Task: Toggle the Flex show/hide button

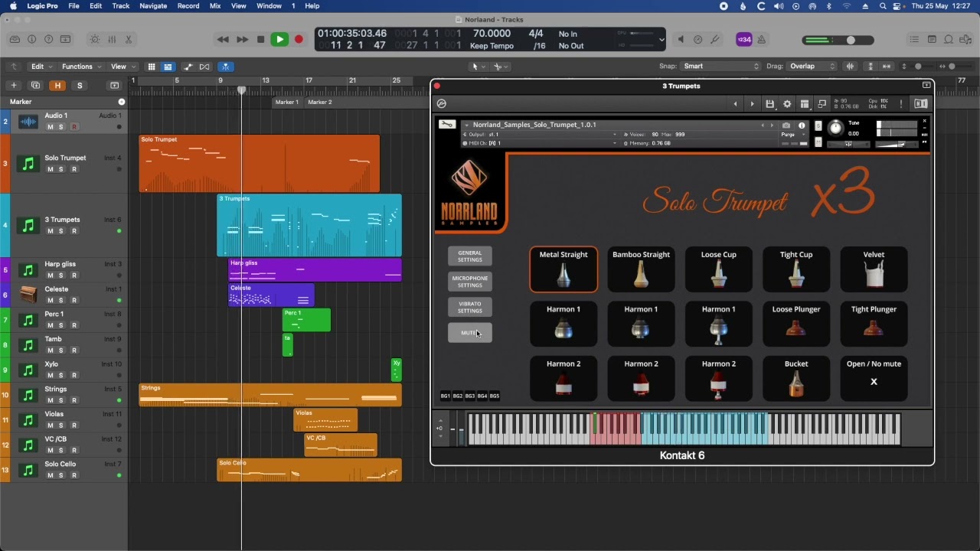Action: pos(204,67)
